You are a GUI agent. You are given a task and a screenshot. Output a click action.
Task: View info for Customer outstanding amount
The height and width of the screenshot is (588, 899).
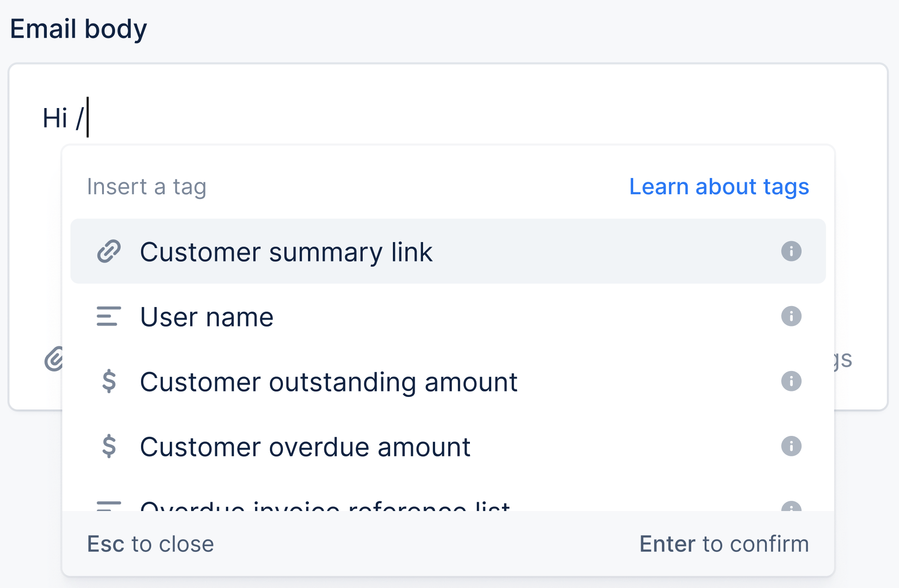tap(791, 381)
